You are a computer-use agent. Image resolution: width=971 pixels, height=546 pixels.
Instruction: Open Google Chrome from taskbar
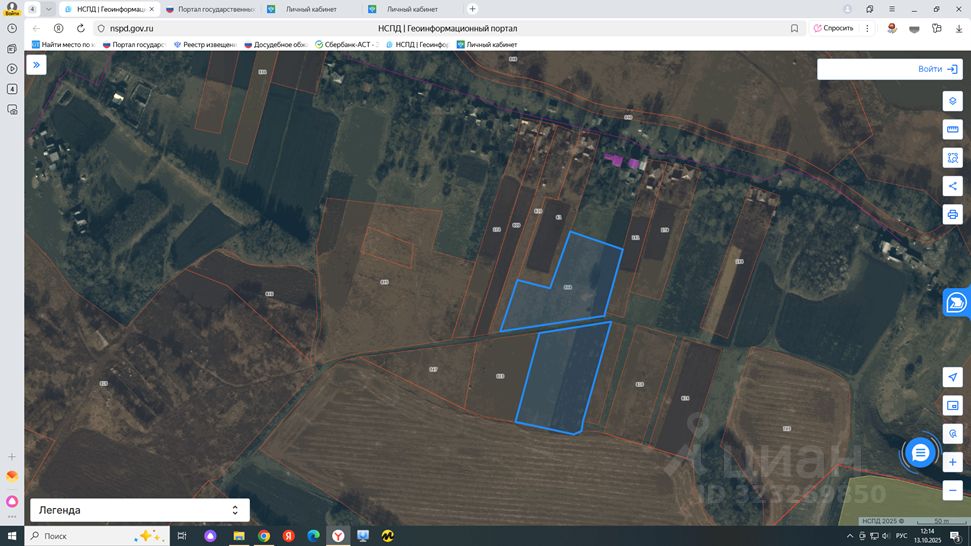click(x=264, y=535)
